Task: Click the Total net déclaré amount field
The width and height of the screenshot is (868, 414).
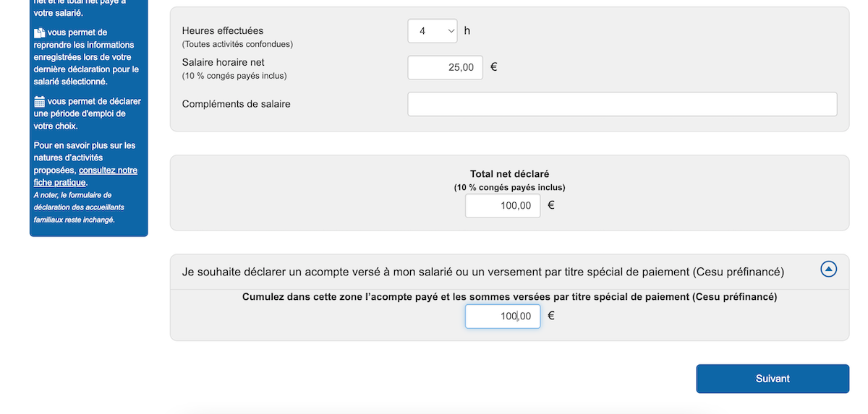Action: point(502,205)
